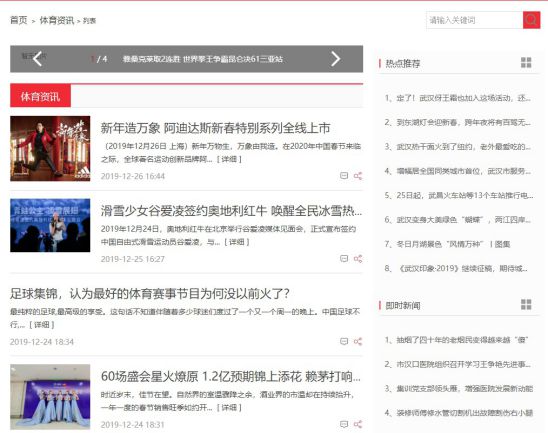
Task: Click comment icon on the 2019-12-24 18:31 article
Action: [344, 424]
